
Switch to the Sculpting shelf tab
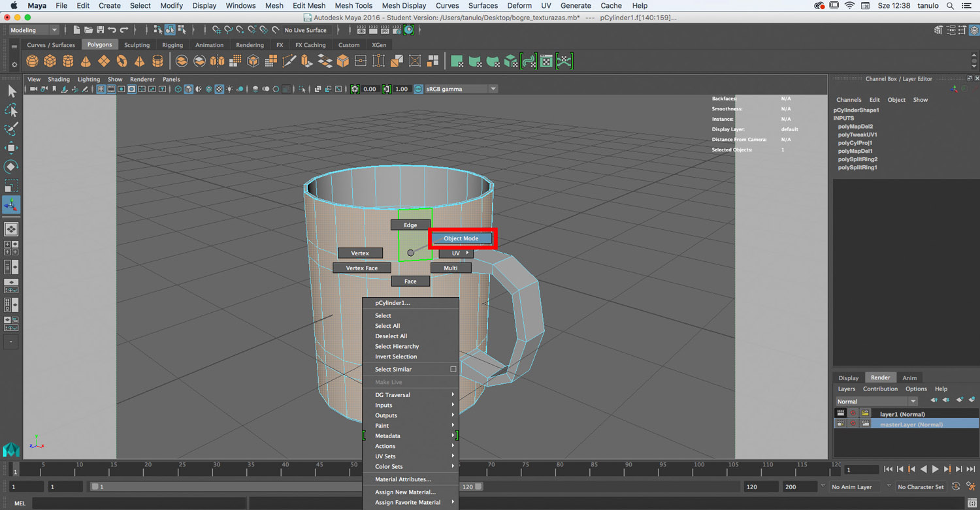coord(137,45)
